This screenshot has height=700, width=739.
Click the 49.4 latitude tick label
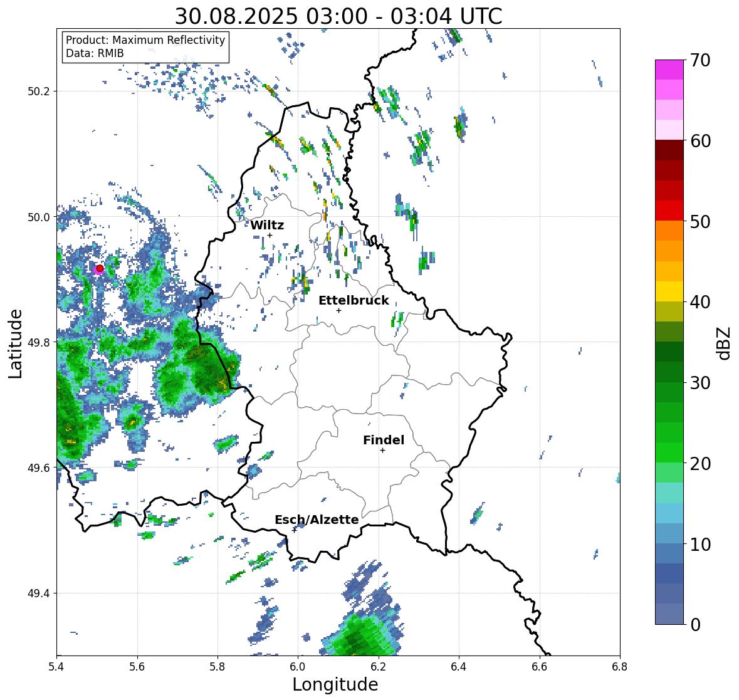39,593
